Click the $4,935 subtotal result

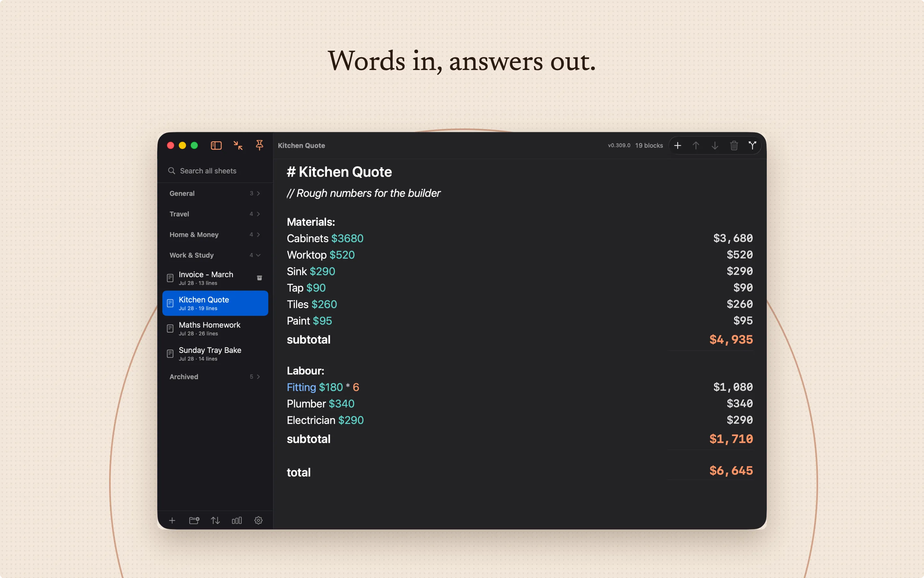tap(731, 339)
